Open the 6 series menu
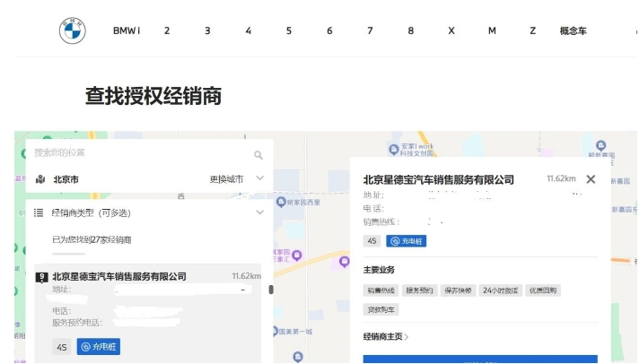 tap(329, 30)
